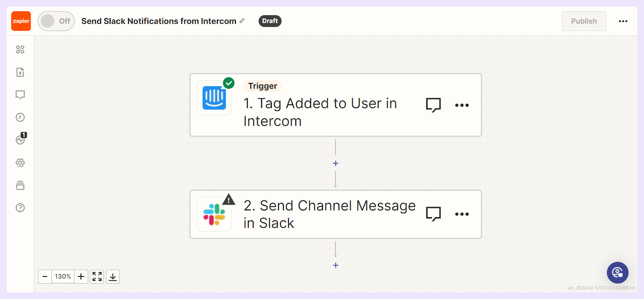The width and height of the screenshot is (644, 299).
Task: Click the 130% zoom level field
Action: coord(63,276)
